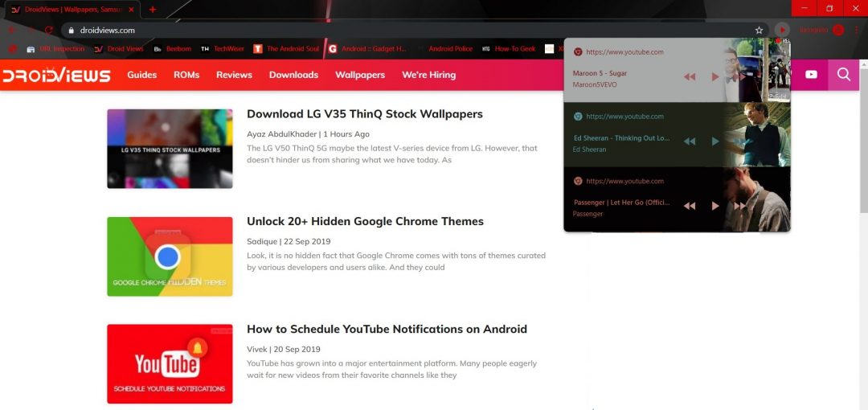Screen dimensions: 868x410
Task: Open the user profile avatar
Action: coord(838,30)
